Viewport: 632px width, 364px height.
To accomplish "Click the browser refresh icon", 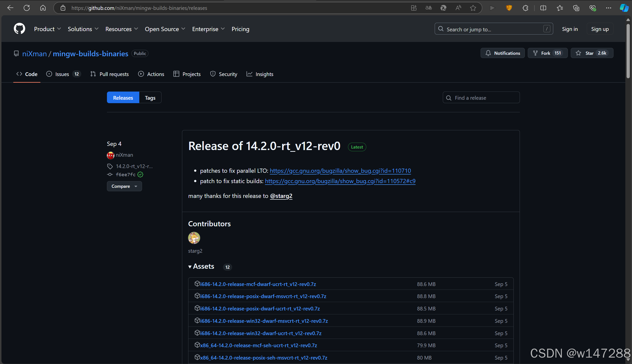I will coord(26,8).
